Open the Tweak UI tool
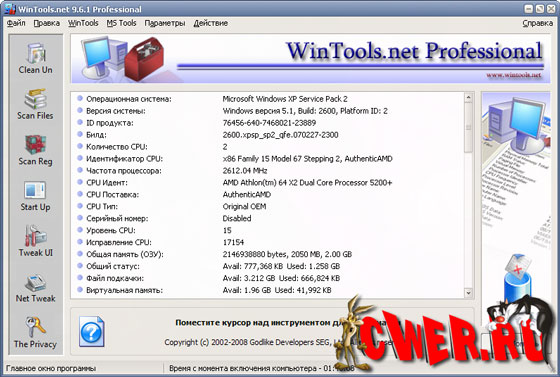 (35, 241)
